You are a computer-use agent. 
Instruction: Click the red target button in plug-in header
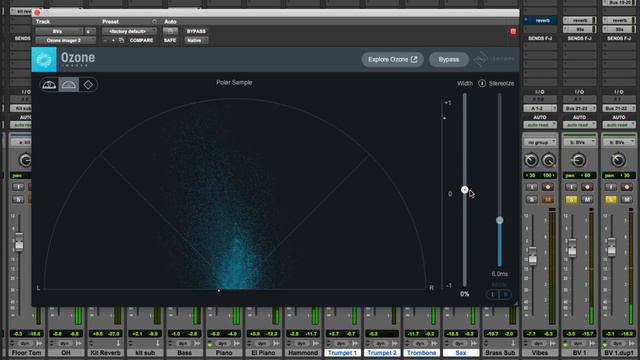pos(513,31)
